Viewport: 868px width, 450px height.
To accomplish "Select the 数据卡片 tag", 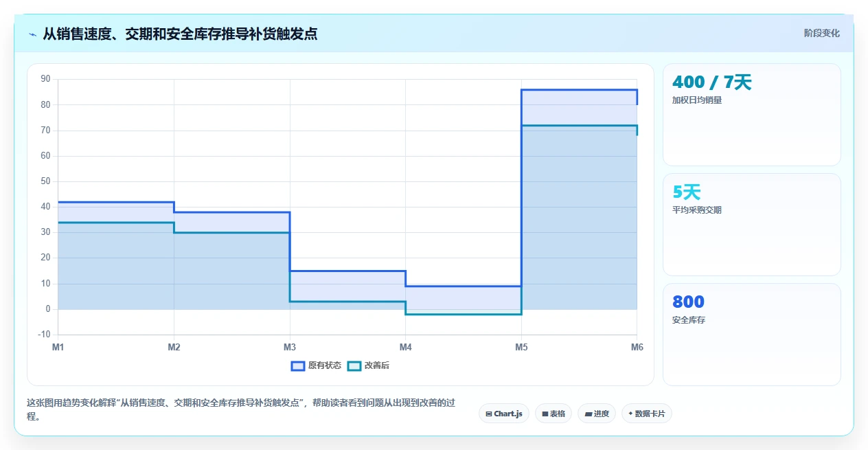I will pos(646,414).
